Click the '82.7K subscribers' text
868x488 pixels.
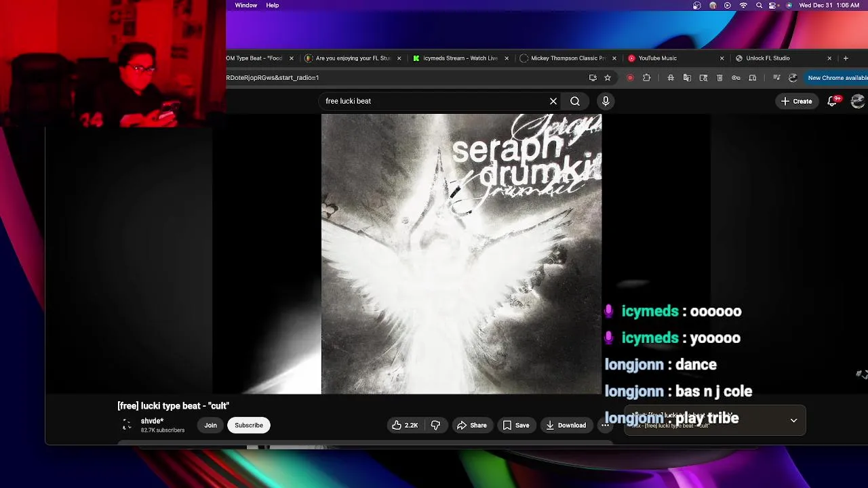[x=163, y=430]
